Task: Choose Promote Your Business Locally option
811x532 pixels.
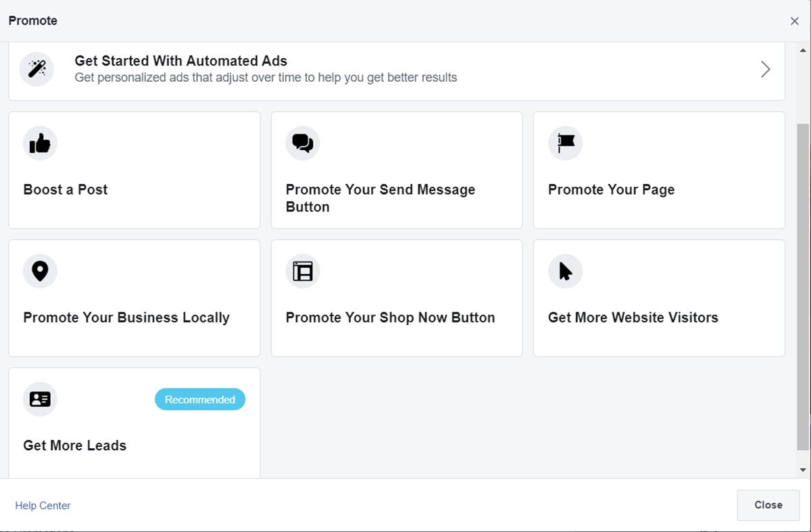Action: coord(126,318)
